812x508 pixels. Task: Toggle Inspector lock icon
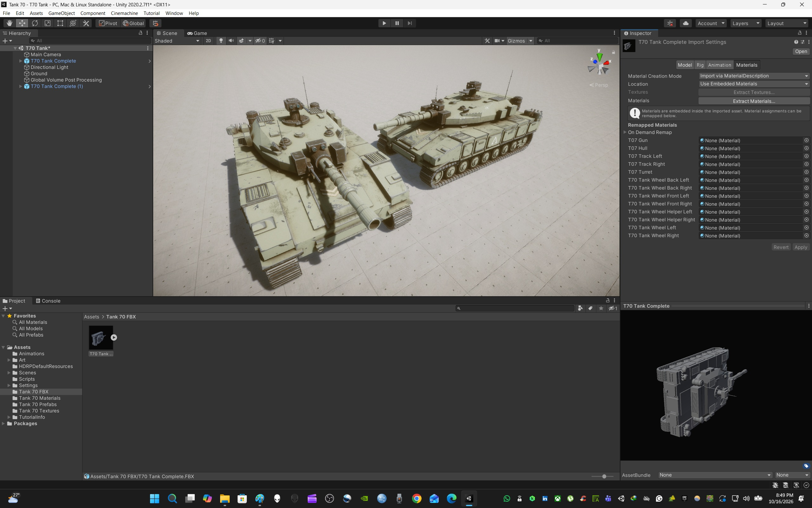pos(799,33)
